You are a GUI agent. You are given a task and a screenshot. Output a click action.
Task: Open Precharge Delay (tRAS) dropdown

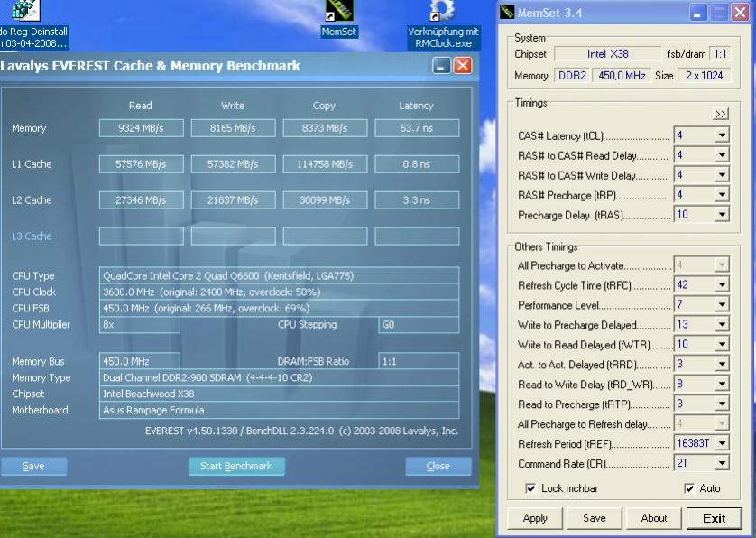[x=722, y=214]
